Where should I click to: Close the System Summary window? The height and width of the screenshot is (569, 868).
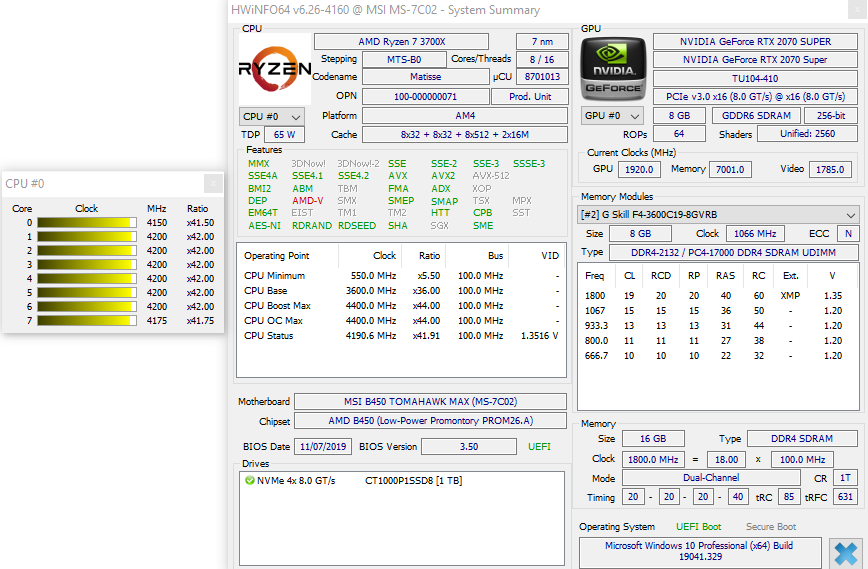point(857,10)
